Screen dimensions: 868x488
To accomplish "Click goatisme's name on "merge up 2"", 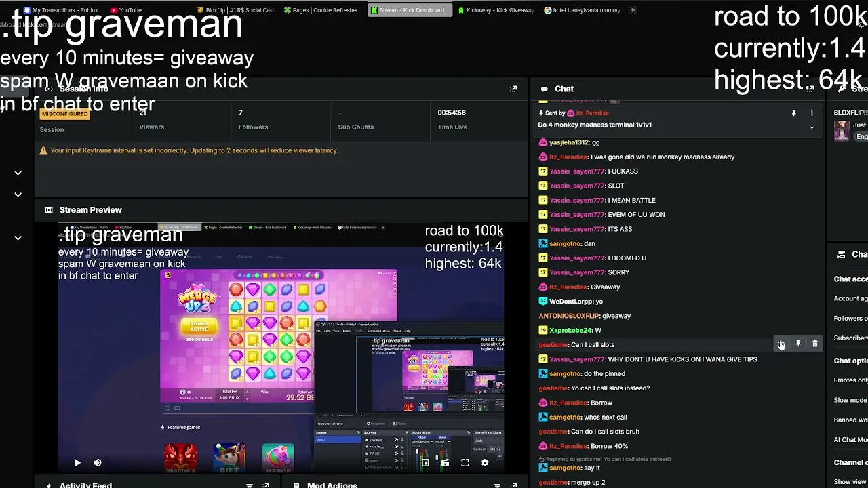I will 553,483.
